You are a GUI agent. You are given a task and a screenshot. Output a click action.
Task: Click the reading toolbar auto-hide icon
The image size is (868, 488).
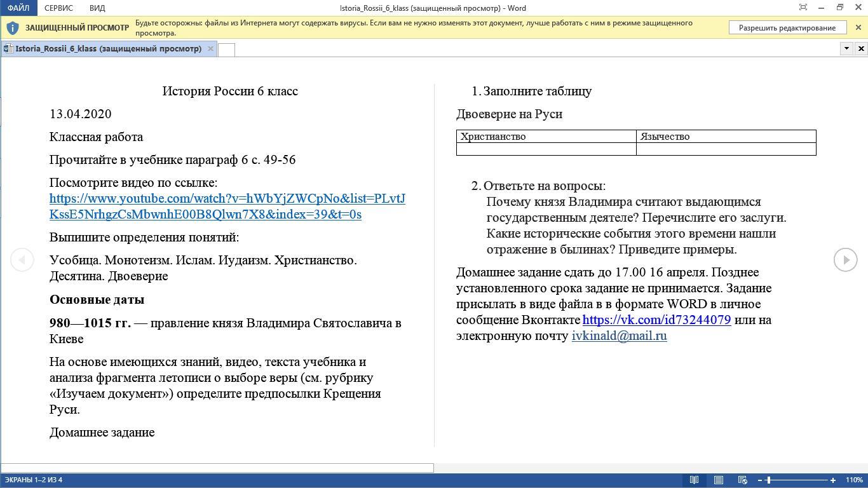coord(803,8)
